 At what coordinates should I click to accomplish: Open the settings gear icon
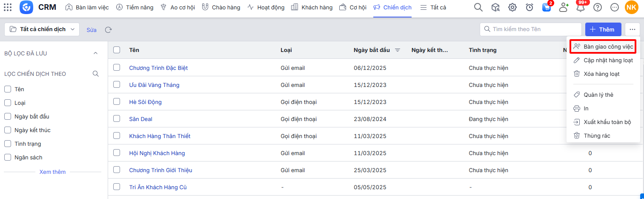click(x=512, y=7)
